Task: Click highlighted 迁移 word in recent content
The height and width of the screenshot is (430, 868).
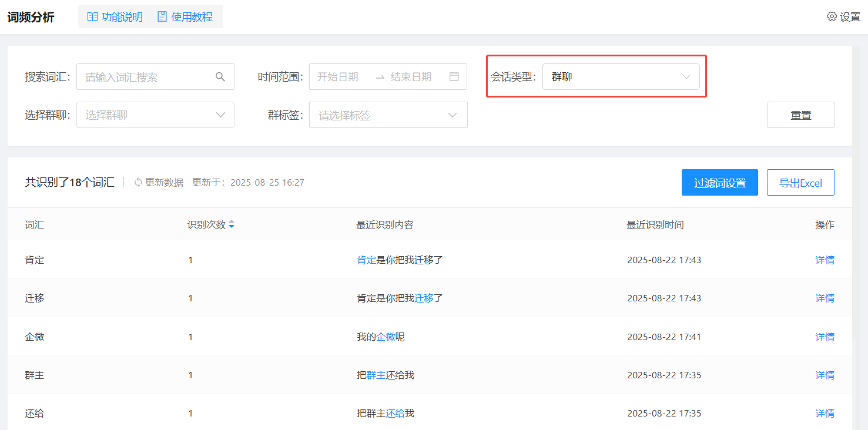Action: 424,298
